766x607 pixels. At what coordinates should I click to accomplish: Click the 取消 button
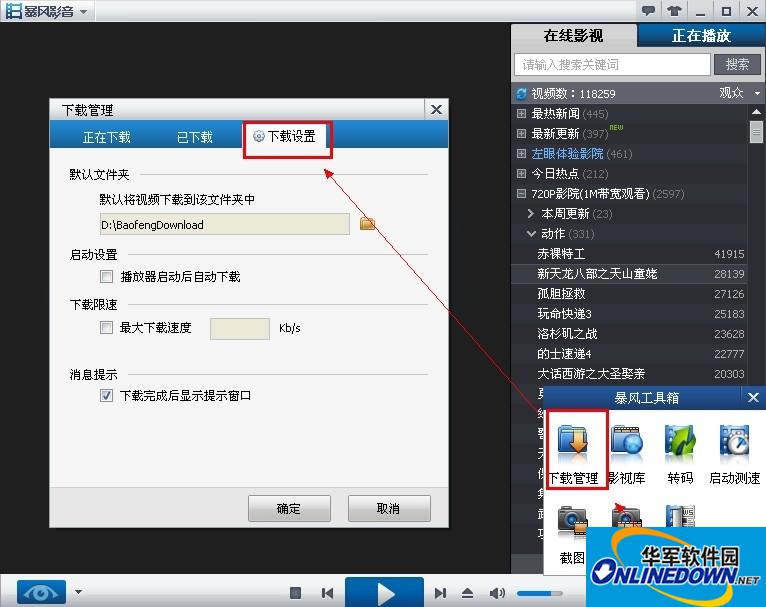389,508
